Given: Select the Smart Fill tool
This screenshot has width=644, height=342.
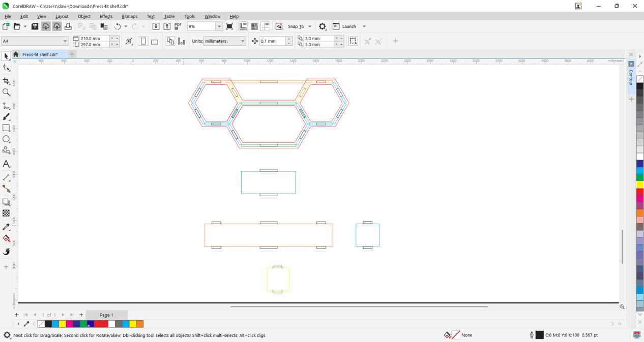Looking at the screenshot, I should click(x=6, y=252).
